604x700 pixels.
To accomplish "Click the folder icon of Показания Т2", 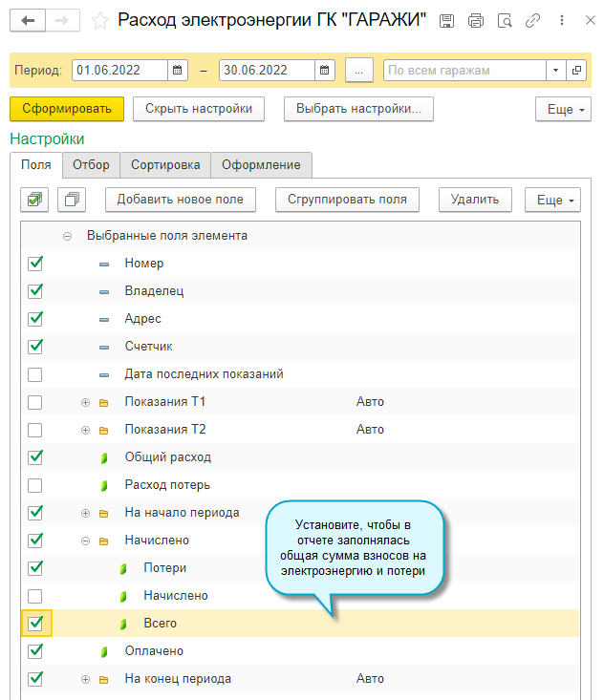I will pyautogui.click(x=103, y=431).
